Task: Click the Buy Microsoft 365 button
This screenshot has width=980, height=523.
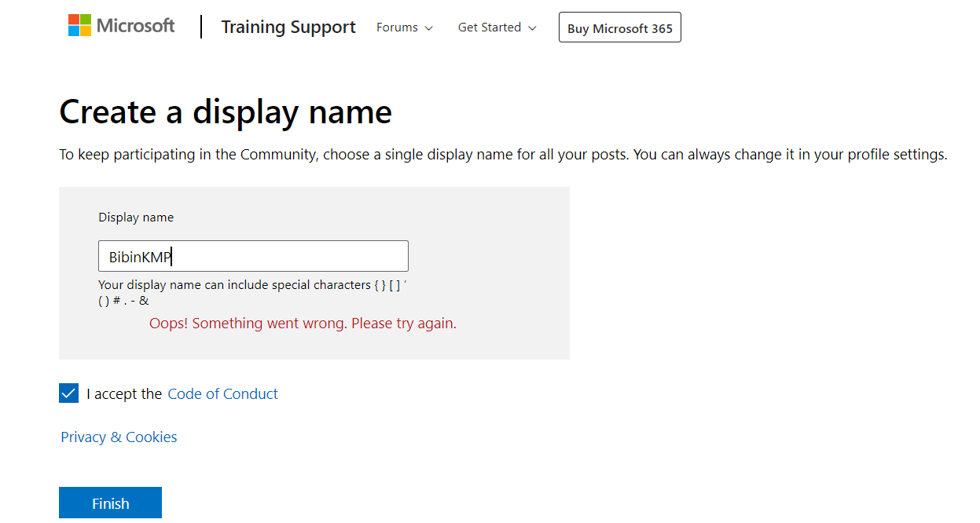Action: point(620,27)
